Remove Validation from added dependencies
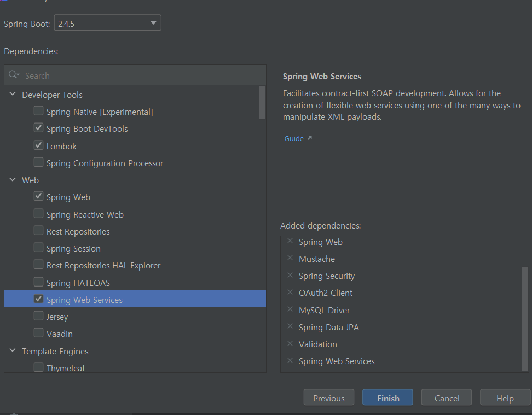The height and width of the screenshot is (415, 532). tap(290, 343)
